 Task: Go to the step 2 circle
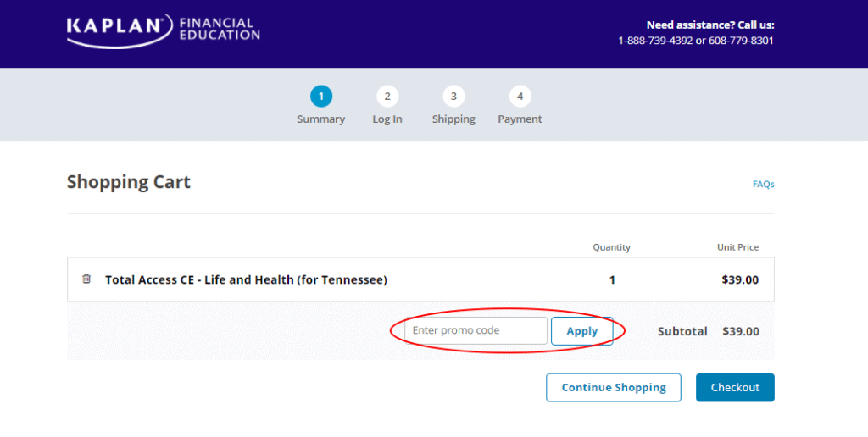click(387, 97)
